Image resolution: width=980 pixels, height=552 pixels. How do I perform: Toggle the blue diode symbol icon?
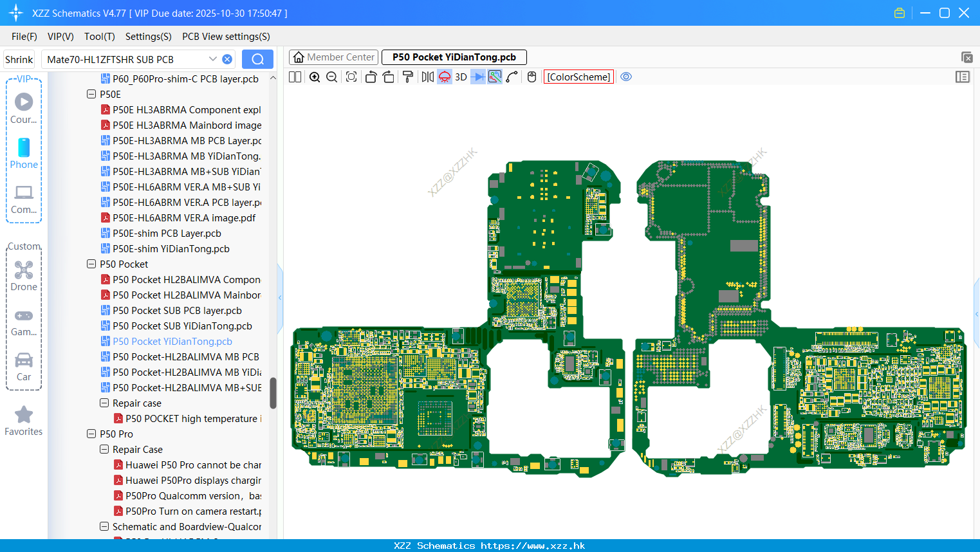478,77
